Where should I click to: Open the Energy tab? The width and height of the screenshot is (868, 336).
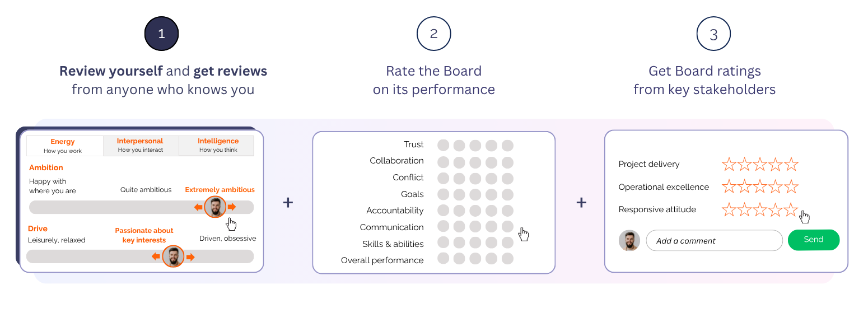[x=63, y=145]
